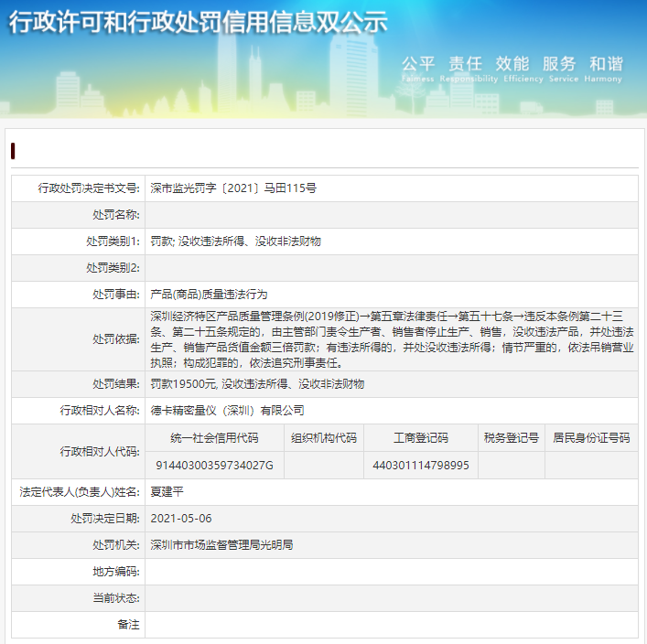Screen dimensions: 647x644
Task: Click the authority 深圳市市场监督管理局光明局
Action: point(221,544)
